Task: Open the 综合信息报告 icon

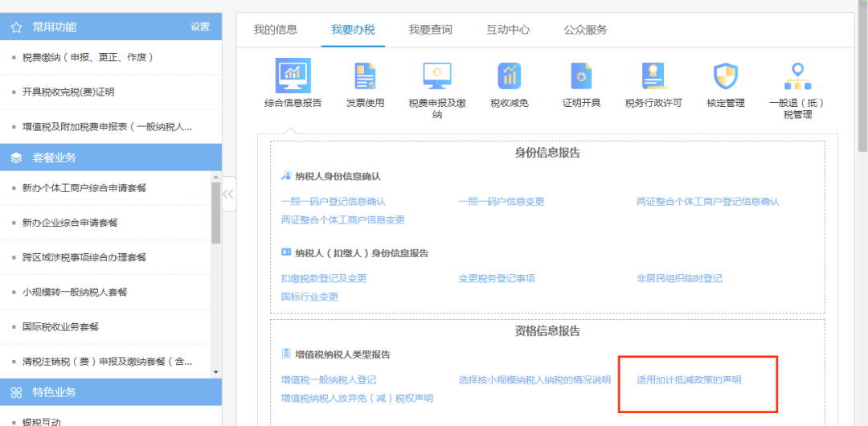Action: point(293,76)
